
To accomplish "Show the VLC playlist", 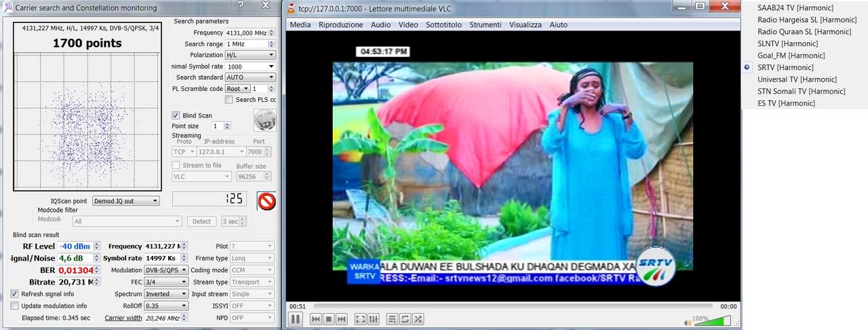I will (392, 319).
